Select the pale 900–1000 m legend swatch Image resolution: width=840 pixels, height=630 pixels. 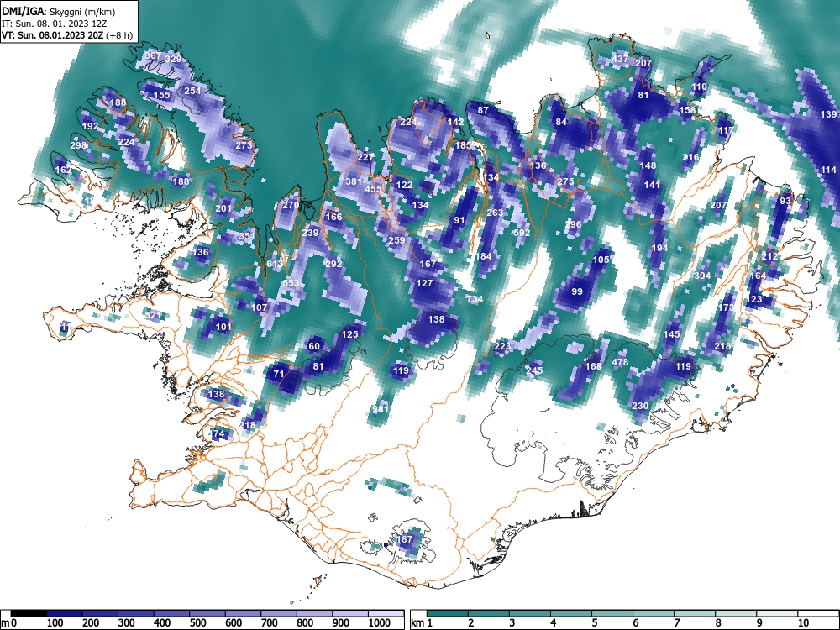pos(350,613)
